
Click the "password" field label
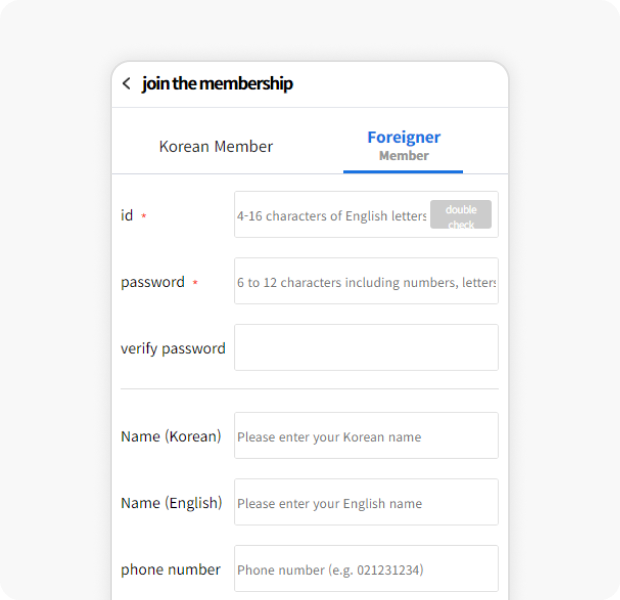(x=152, y=282)
